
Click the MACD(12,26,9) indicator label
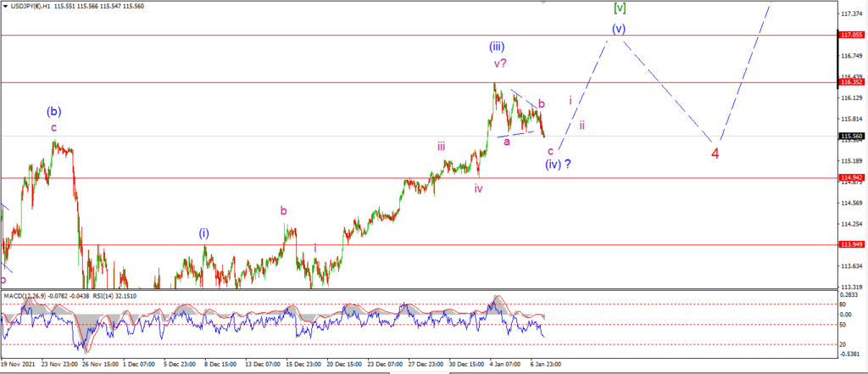coord(25,296)
